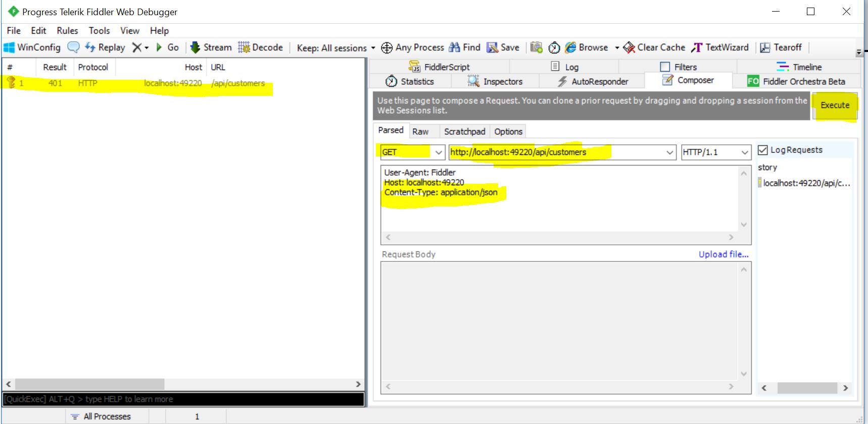Select the Parsed composer tab
The image size is (868, 424).
point(391,130)
